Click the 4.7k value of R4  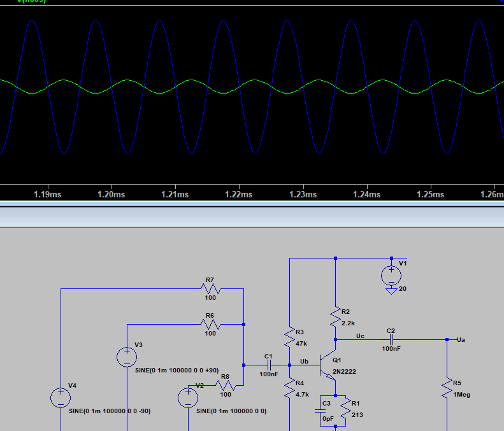(x=302, y=395)
